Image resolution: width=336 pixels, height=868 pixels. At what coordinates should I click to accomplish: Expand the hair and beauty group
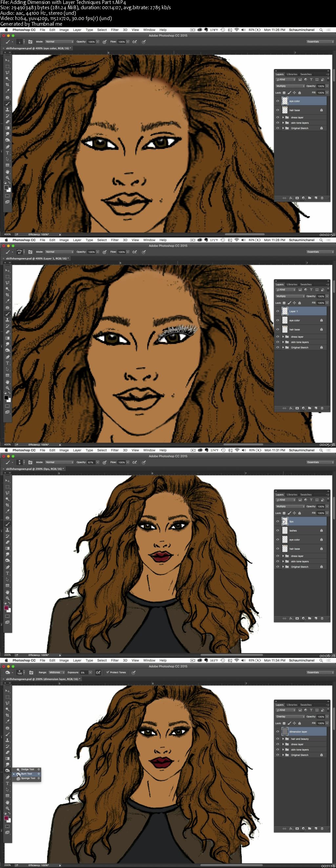pyautogui.click(x=283, y=739)
